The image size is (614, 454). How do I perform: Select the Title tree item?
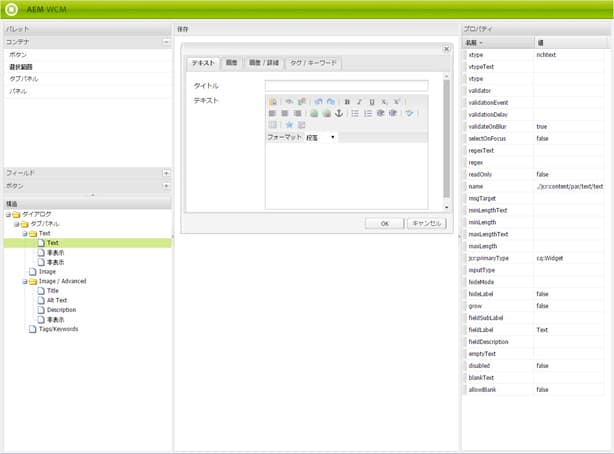(x=52, y=291)
